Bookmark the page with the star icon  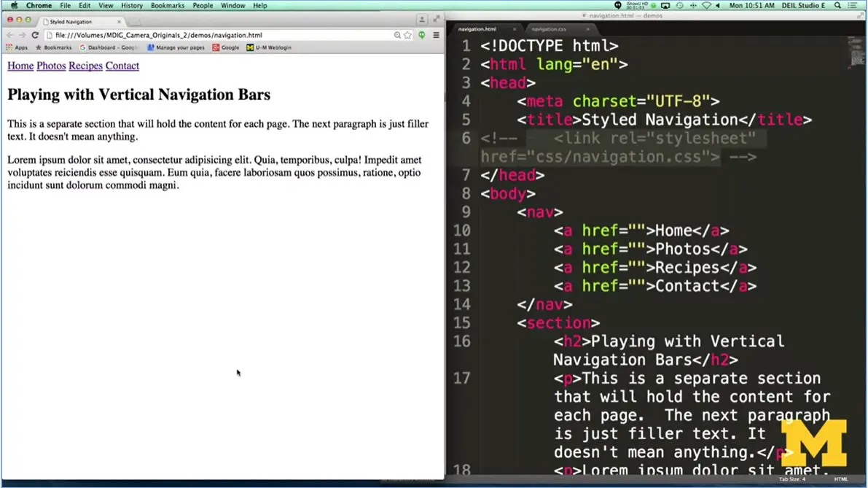(407, 34)
